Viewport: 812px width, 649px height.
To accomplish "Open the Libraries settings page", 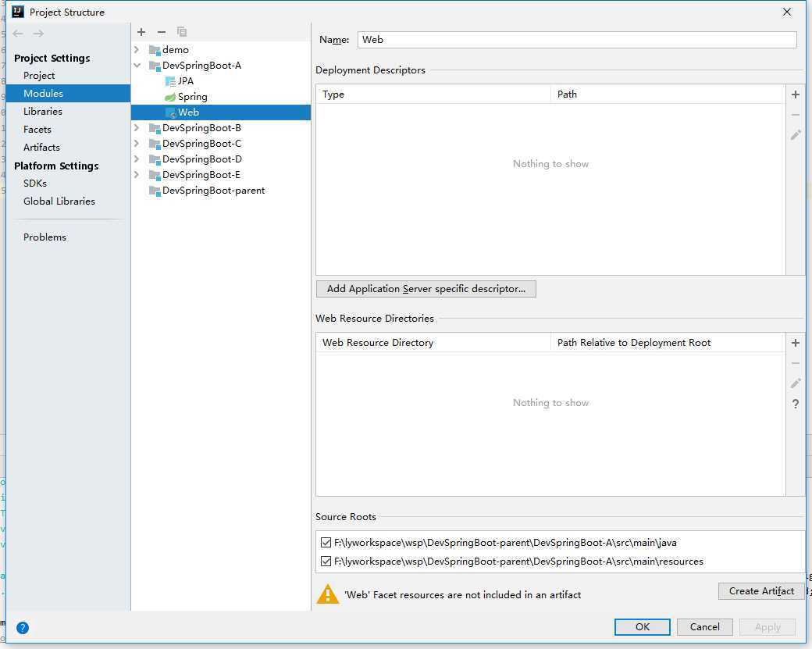I will (69, 112).
